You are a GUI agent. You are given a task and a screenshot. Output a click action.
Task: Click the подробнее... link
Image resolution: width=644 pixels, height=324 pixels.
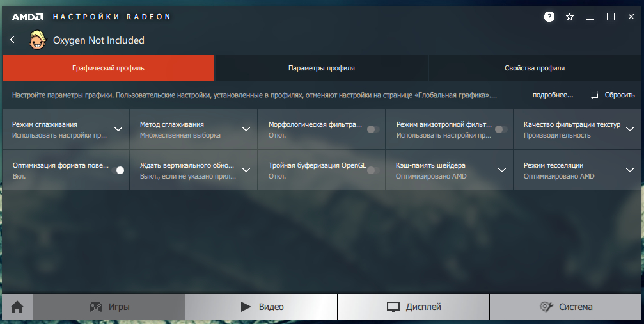tap(553, 95)
